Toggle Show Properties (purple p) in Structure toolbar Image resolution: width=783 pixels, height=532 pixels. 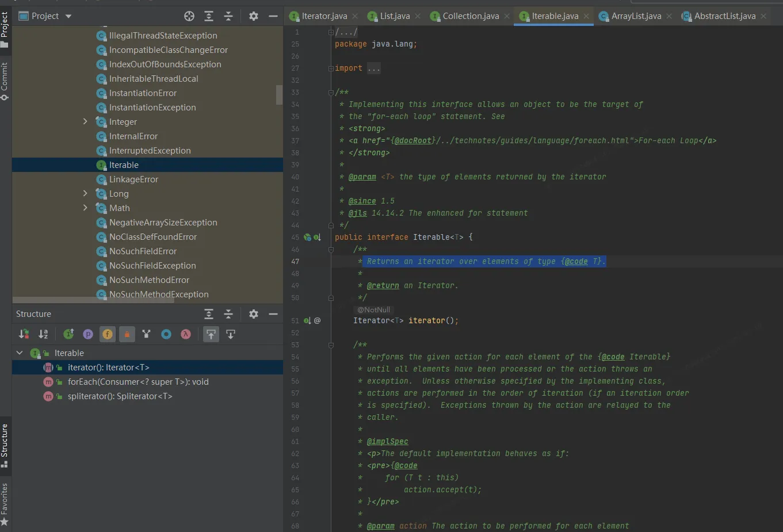coord(88,334)
